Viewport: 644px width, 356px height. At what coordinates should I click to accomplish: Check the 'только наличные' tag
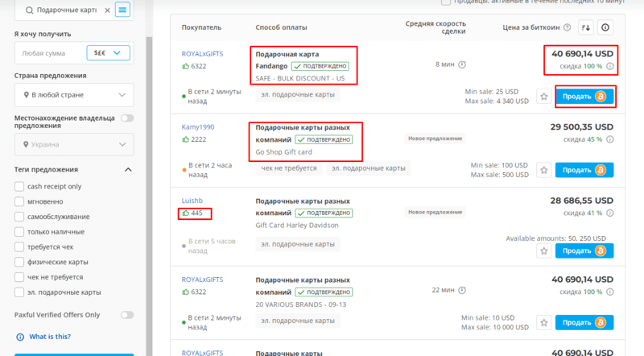coord(19,232)
